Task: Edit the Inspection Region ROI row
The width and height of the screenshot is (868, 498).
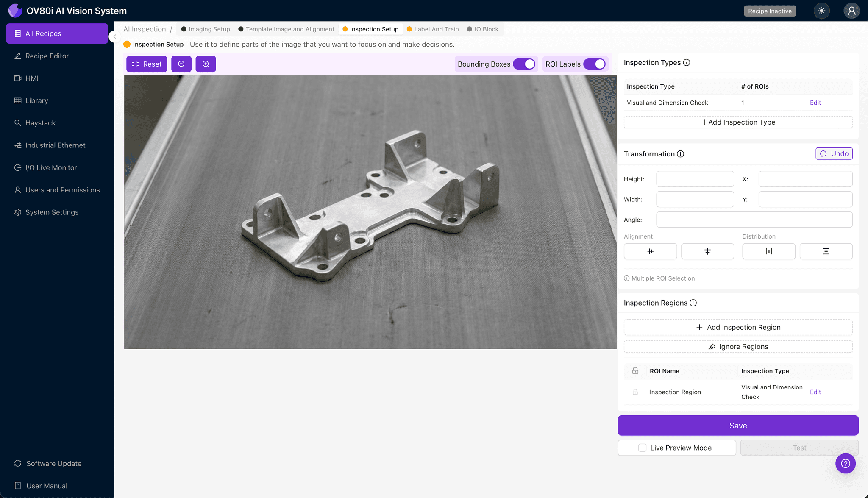Action: 815,392
